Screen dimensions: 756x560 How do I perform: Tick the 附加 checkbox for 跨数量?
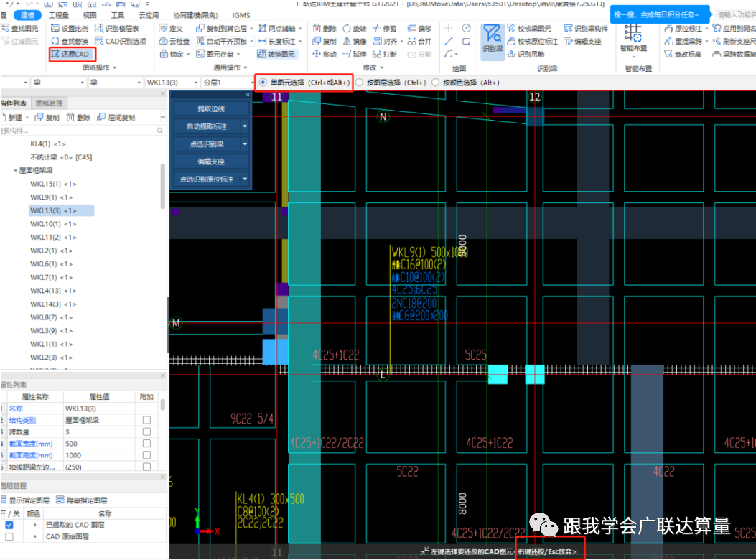click(x=146, y=431)
